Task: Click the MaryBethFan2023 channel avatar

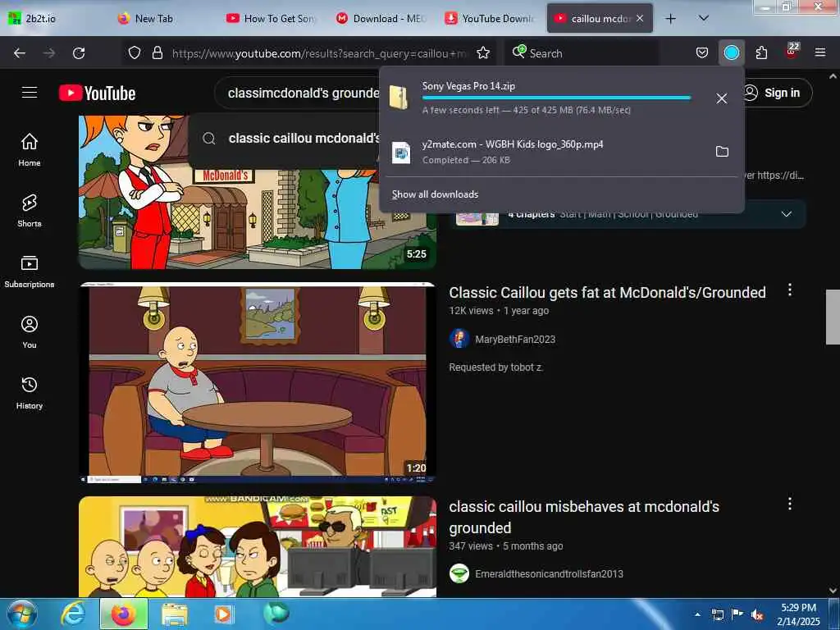Action: [459, 339]
